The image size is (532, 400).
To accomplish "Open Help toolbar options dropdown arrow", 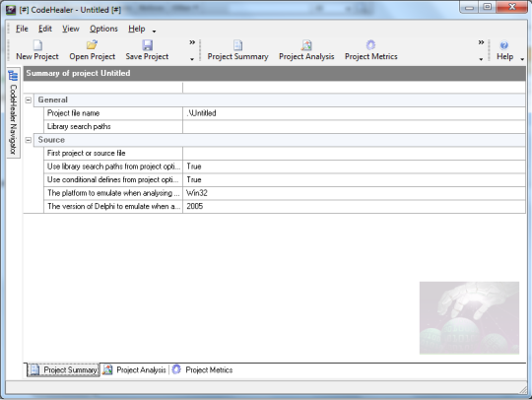I will 522,59.
